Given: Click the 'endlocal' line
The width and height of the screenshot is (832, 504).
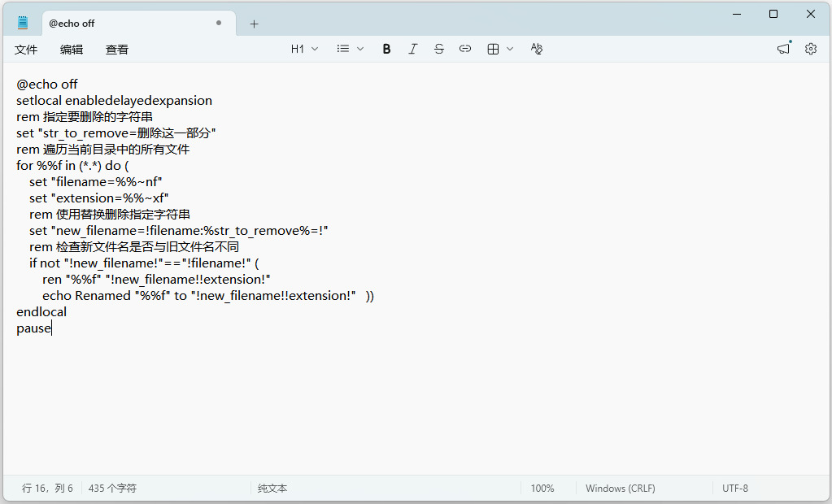Looking at the screenshot, I should [41, 312].
